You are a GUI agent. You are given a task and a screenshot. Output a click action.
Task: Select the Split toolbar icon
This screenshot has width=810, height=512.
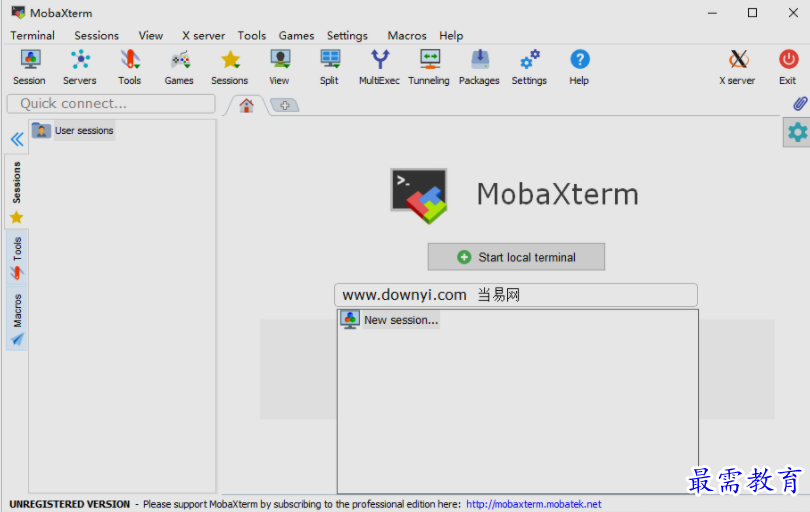[x=329, y=67]
